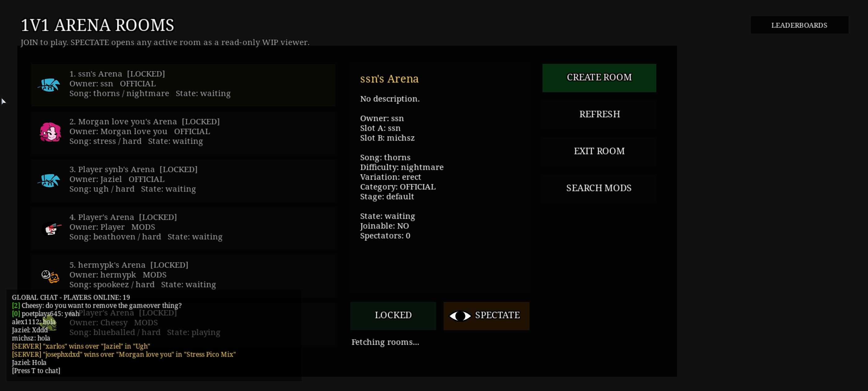Screen dimensions: 868x391
Task: Click server message about xarlos winning
Action: pyautogui.click(x=81, y=346)
